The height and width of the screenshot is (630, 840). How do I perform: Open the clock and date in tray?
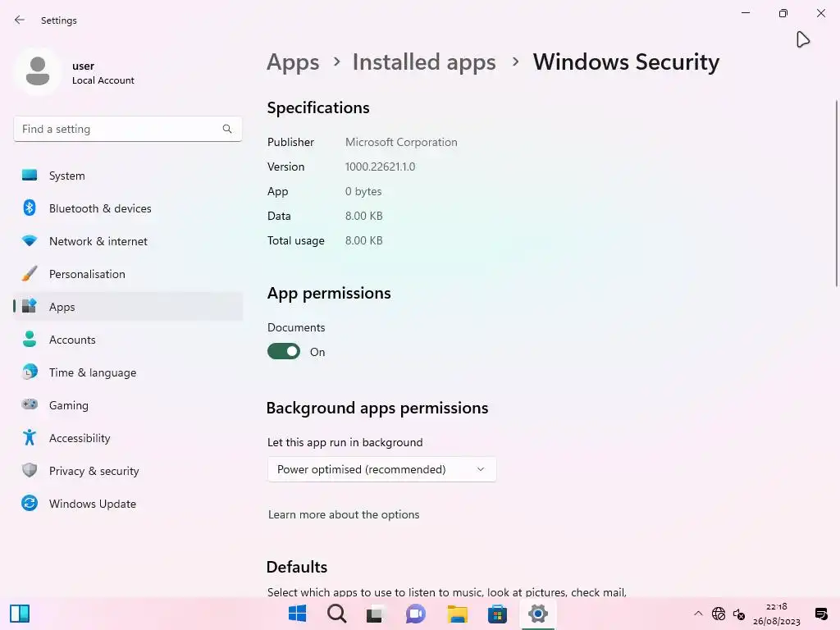(776, 614)
